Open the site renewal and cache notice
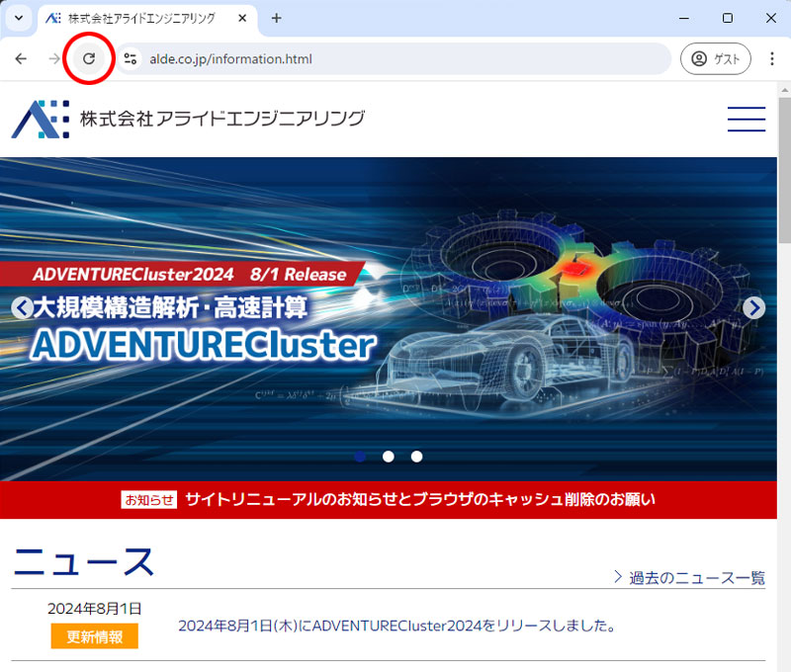The height and width of the screenshot is (672, 791). pyautogui.click(x=389, y=500)
